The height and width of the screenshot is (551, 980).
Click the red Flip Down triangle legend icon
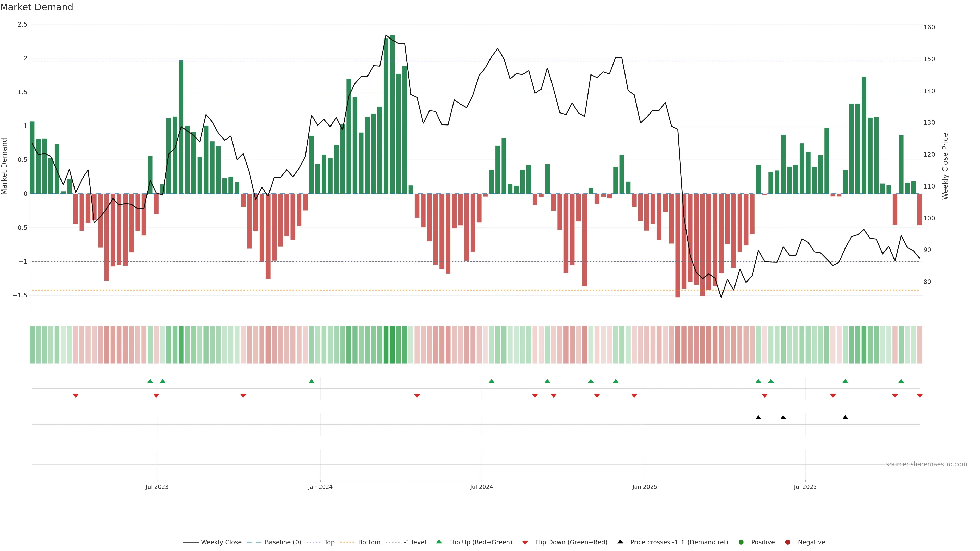click(525, 543)
